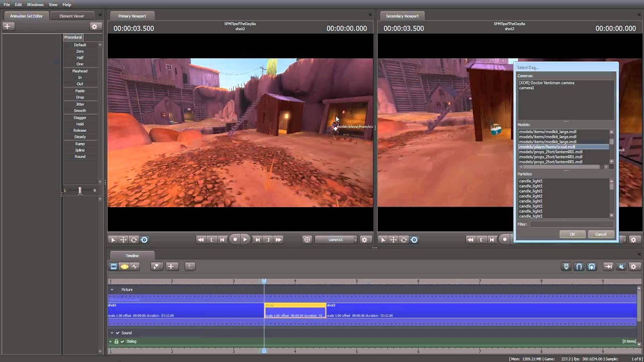Toggle the snap-to-frame magnet icon
The width and height of the screenshot is (644, 362).
[592, 266]
